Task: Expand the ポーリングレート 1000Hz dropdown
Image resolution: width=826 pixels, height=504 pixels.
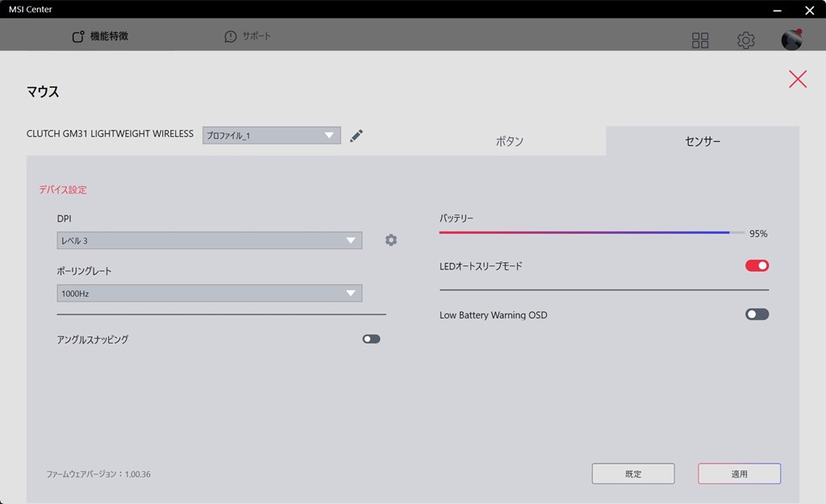Action: (209, 294)
